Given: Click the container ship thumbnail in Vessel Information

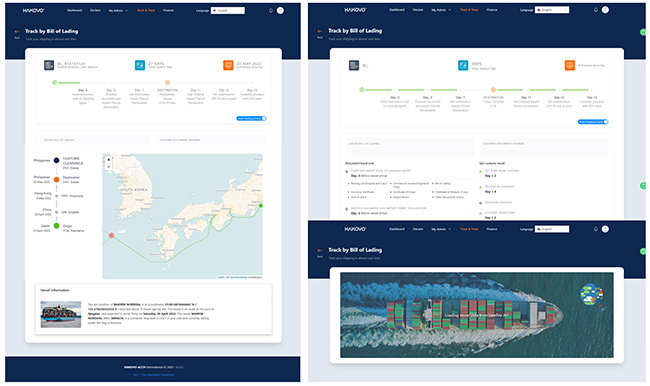Looking at the screenshot, I should pyautogui.click(x=61, y=314).
